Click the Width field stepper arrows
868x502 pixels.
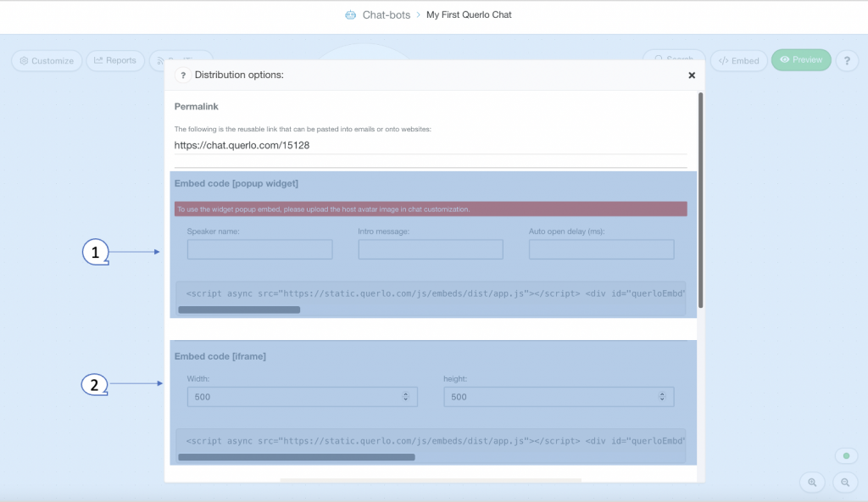pyautogui.click(x=406, y=397)
